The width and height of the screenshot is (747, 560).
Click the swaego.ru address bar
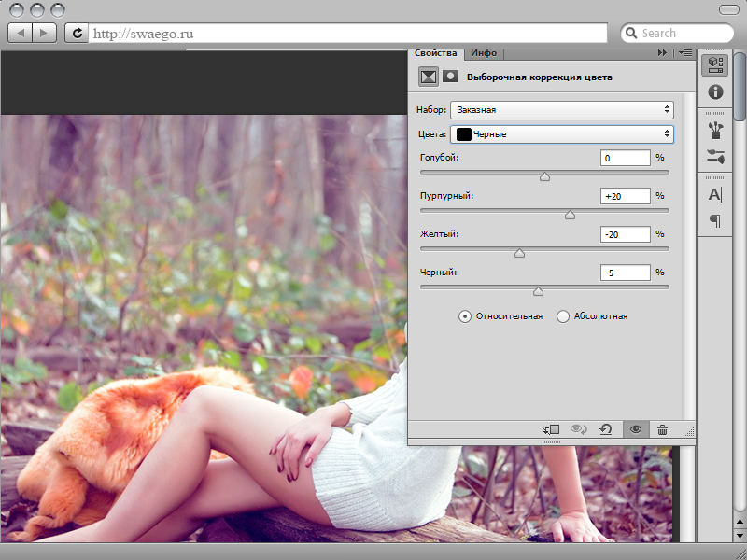click(347, 34)
